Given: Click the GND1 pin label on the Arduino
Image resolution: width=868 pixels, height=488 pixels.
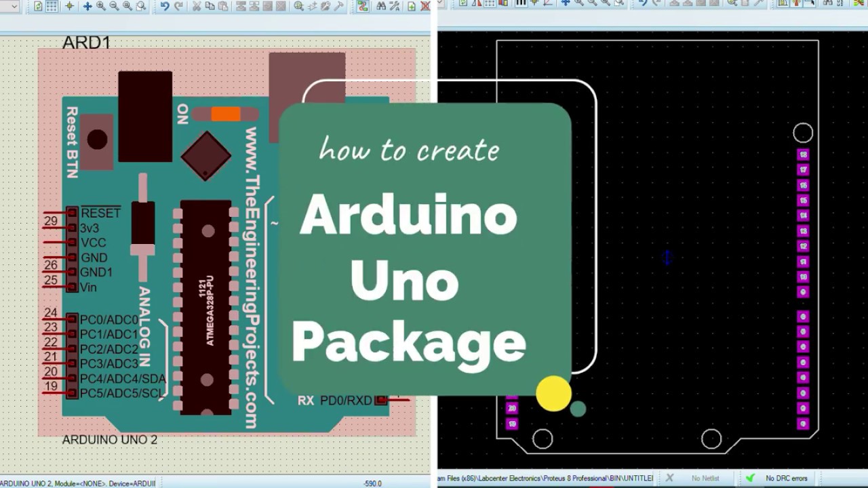Looking at the screenshot, I should pos(96,272).
